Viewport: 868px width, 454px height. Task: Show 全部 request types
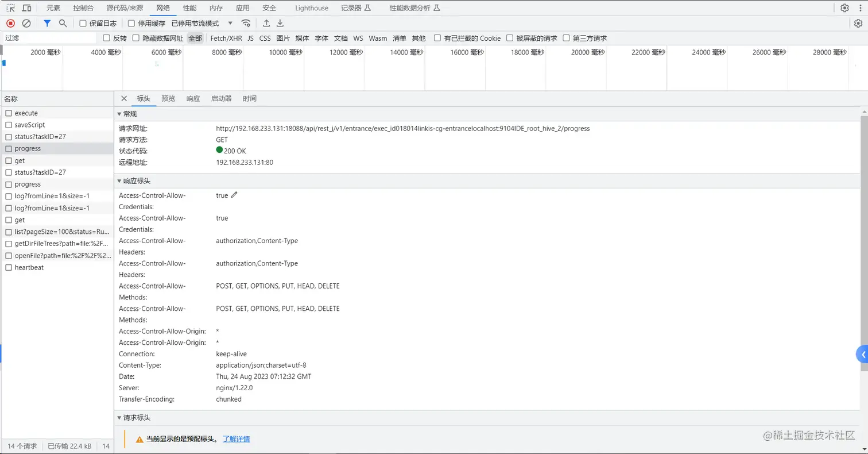[x=195, y=38]
